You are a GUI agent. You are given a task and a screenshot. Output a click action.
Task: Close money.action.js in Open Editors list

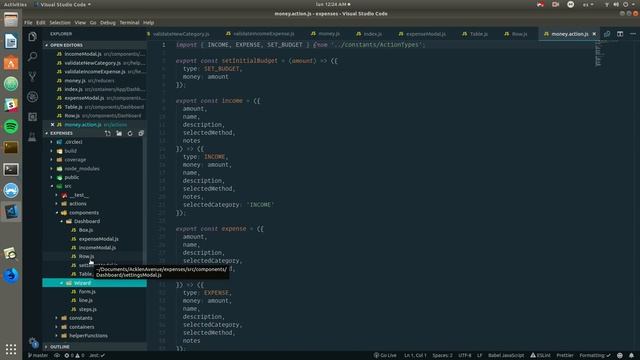coord(52,124)
